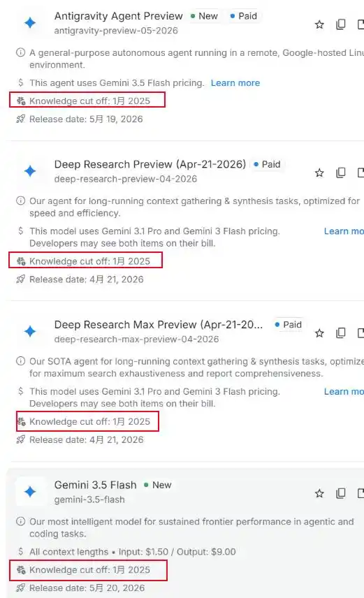Click the Gemini 3.5 Flash sparkle icon
364x598 pixels.
30,492
